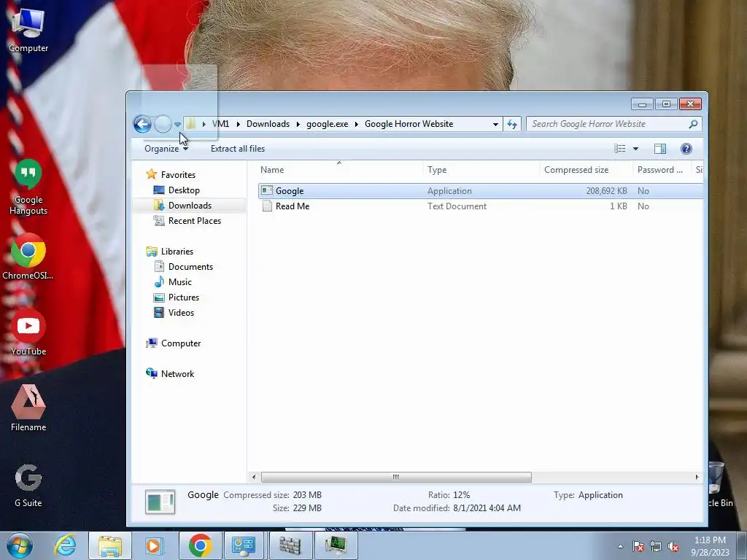Click Google thumbnail in details pane
747x560 pixels.
tap(160, 502)
